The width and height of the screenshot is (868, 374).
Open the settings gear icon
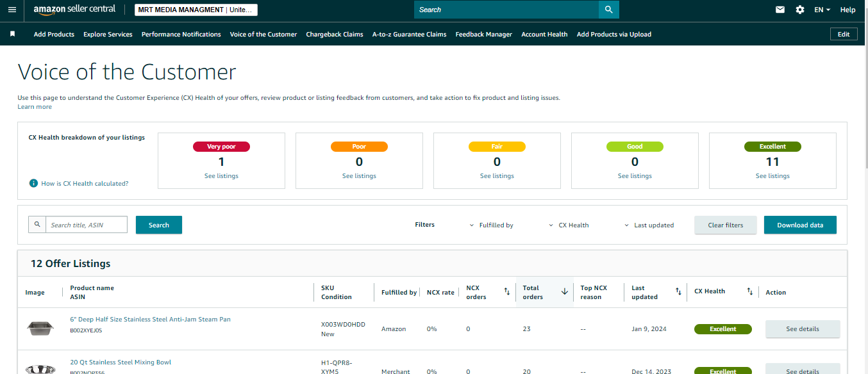[x=800, y=10]
